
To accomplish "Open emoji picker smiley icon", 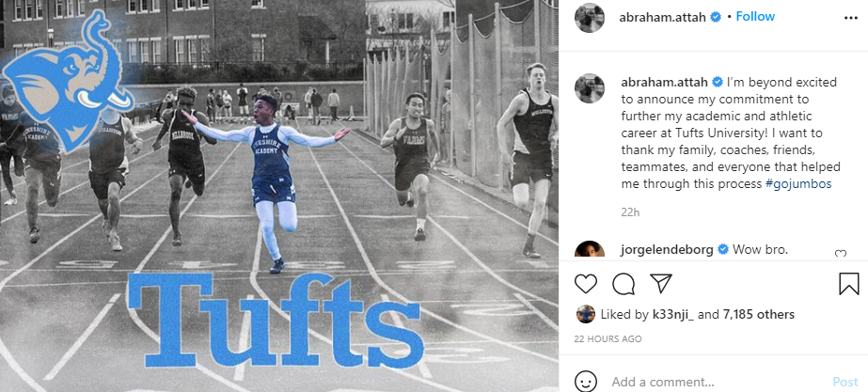I will [586, 382].
